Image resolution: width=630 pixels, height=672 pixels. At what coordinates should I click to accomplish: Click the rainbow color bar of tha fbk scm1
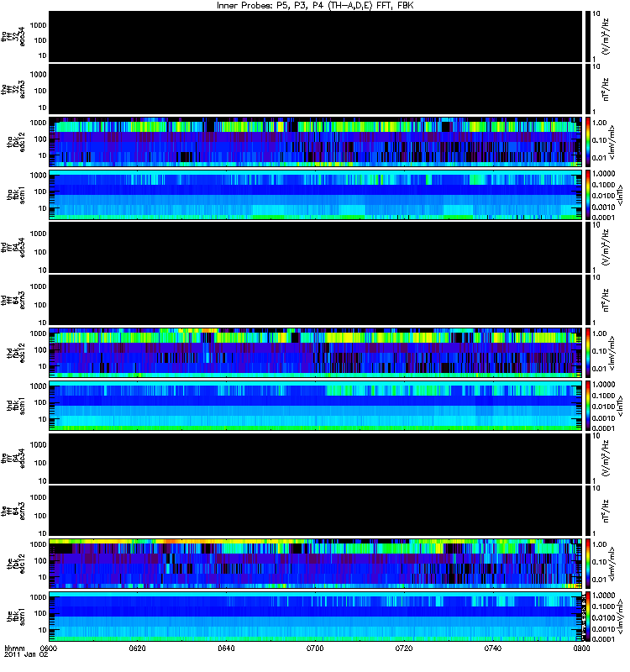pyautogui.click(x=587, y=195)
